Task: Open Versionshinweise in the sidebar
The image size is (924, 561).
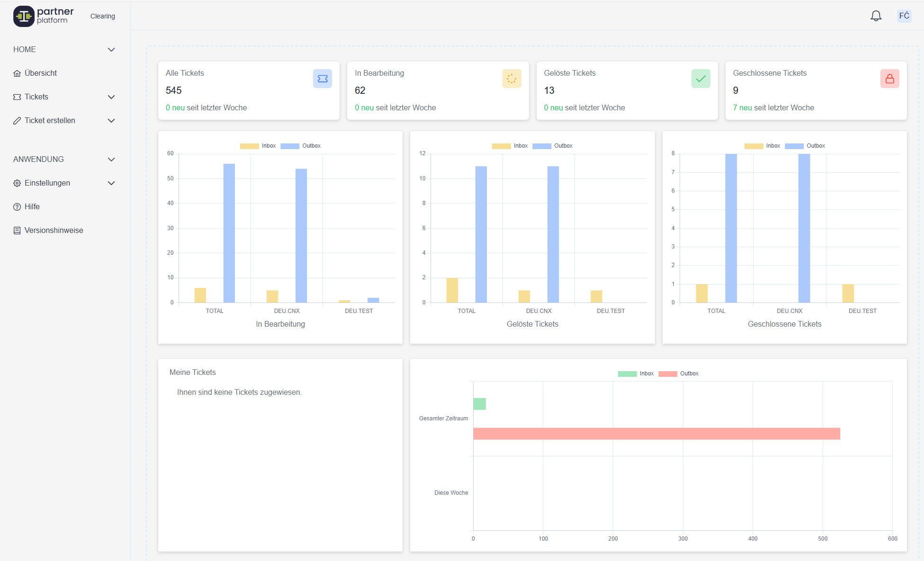Action: (x=54, y=231)
